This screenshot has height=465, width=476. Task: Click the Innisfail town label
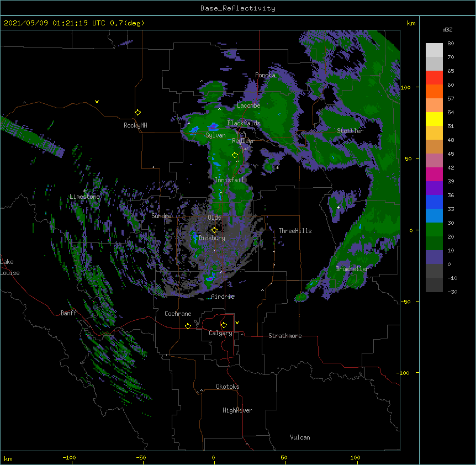click(x=229, y=180)
